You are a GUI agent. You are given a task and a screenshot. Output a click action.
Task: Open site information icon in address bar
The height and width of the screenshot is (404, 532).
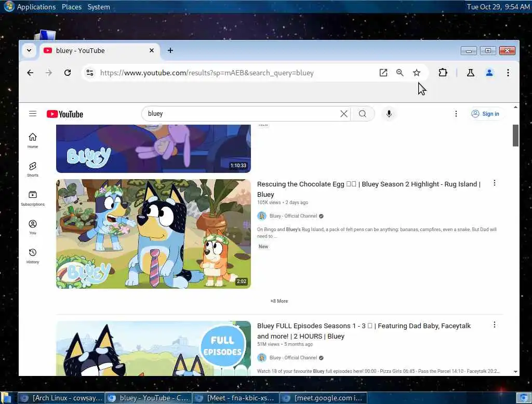tap(90, 73)
